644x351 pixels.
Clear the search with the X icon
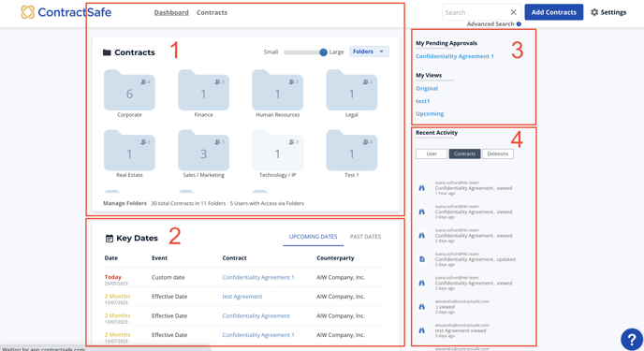513,12
